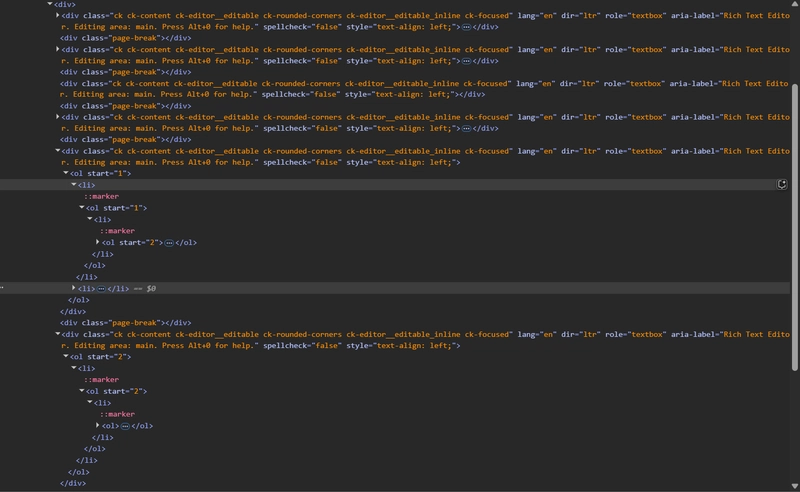Click role="textbox" attribute on the empty ck-content div

pos(634,83)
